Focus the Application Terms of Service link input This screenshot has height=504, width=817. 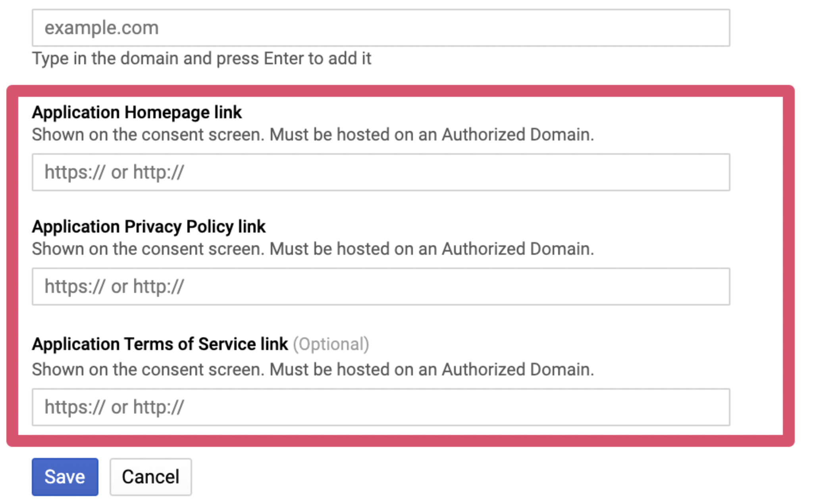(x=381, y=407)
